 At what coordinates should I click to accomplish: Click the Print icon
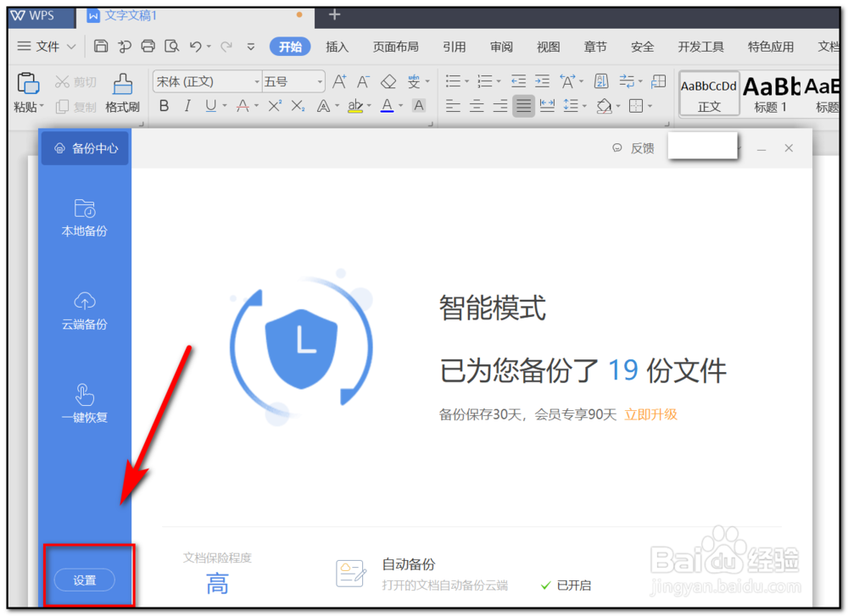tap(148, 47)
